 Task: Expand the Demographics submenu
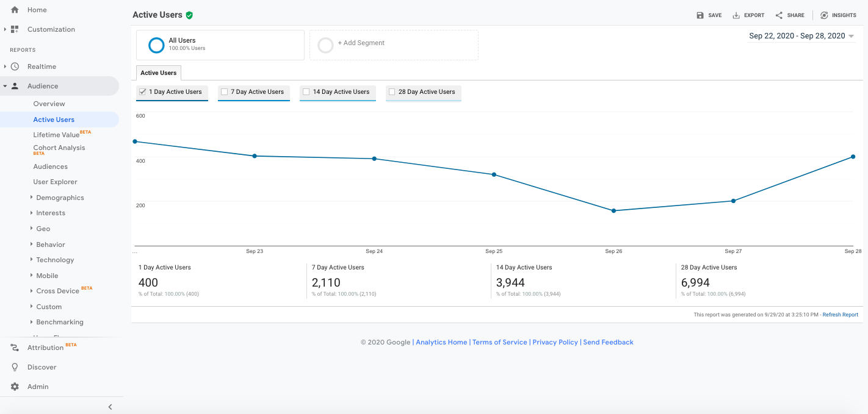[31, 198]
